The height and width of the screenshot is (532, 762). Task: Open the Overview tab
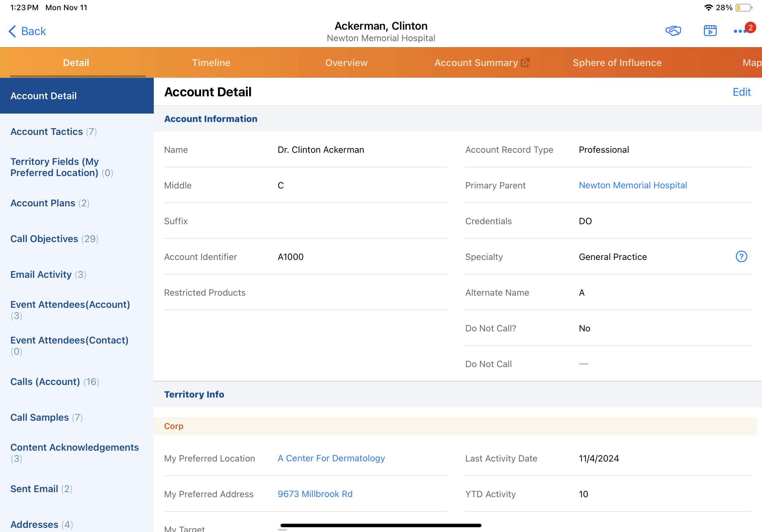click(x=346, y=63)
